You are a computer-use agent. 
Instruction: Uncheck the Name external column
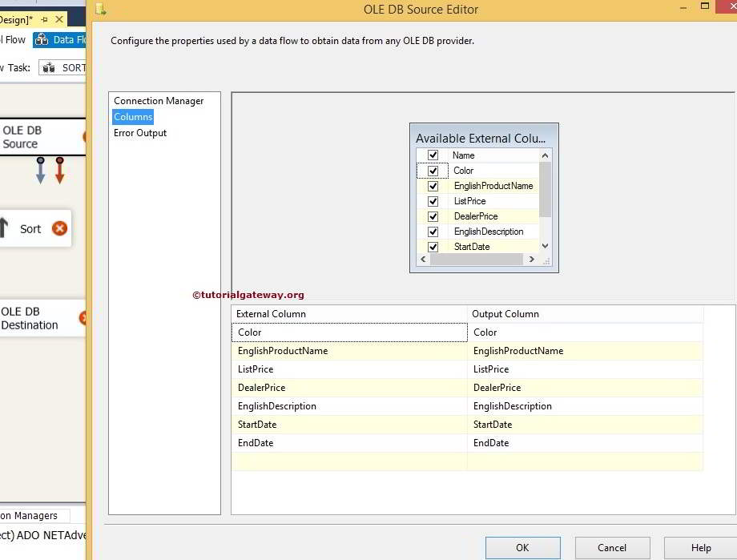point(432,155)
